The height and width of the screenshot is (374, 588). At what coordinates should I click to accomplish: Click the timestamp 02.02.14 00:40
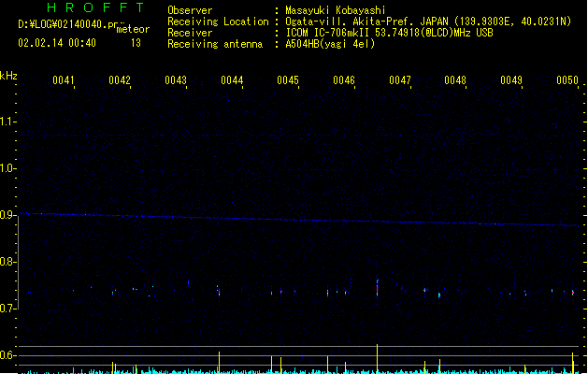pyautogui.click(x=57, y=43)
